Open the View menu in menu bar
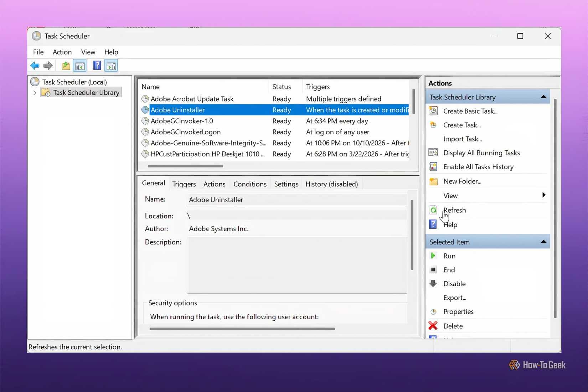Image resolution: width=588 pixels, height=392 pixels. point(88,52)
